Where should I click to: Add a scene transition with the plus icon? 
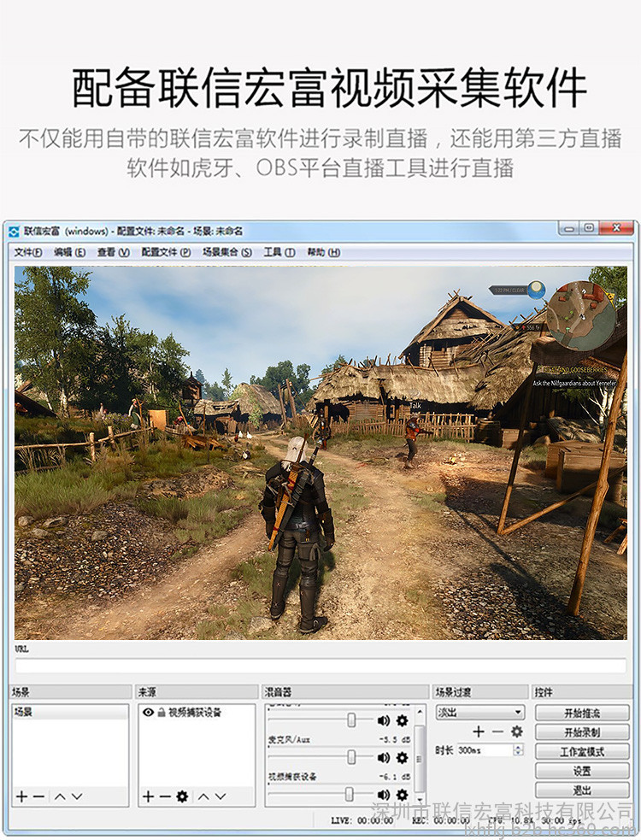[x=479, y=731]
